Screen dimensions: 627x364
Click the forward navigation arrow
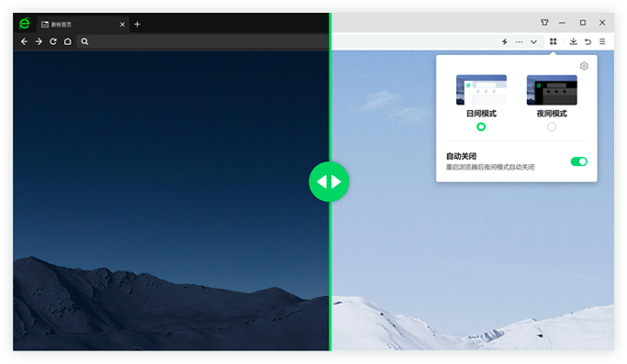tap(39, 41)
